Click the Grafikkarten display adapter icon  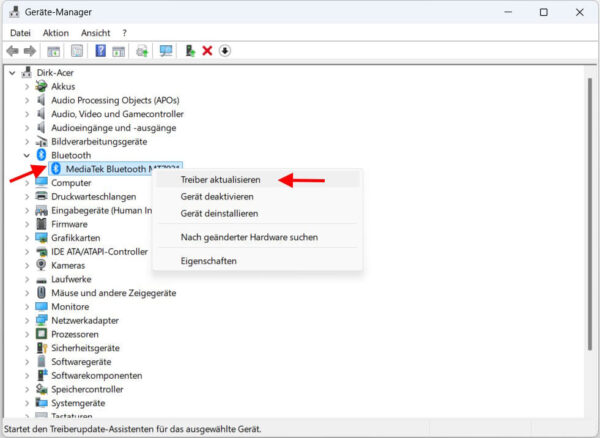pyautogui.click(x=41, y=238)
